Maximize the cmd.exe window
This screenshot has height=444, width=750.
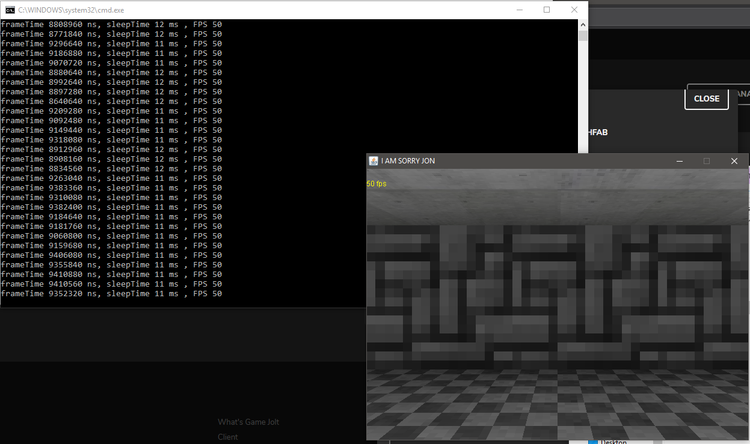[x=547, y=10]
